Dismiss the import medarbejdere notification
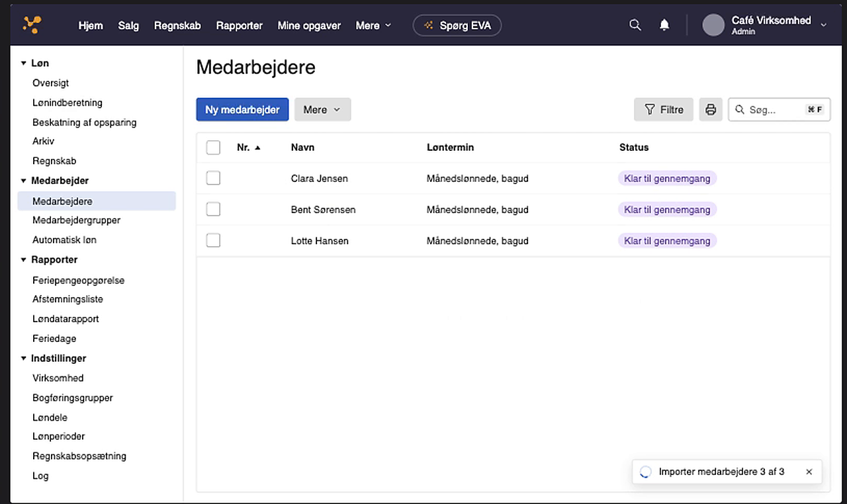This screenshot has width=847, height=504. [x=809, y=472]
